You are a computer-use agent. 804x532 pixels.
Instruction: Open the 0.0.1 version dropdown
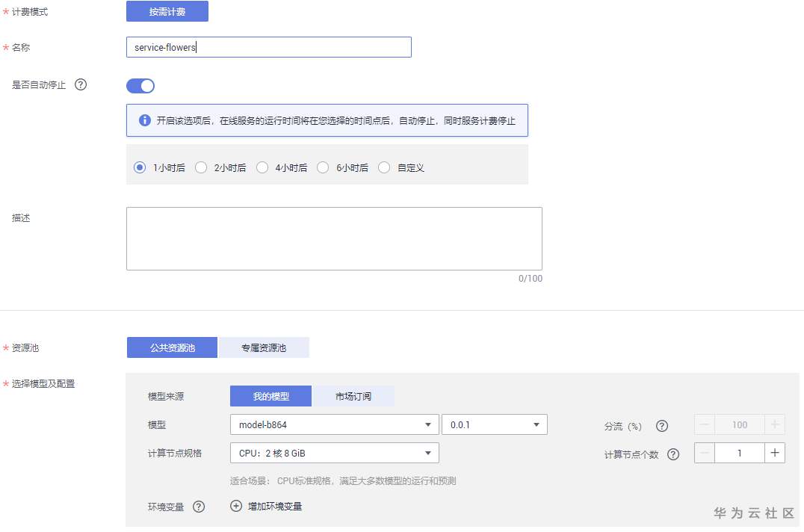tap(495, 424)
